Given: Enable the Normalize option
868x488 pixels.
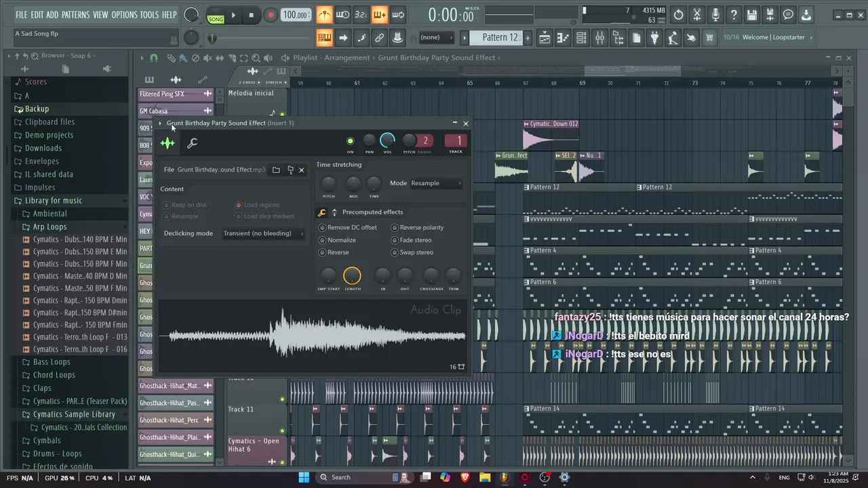Looking at the screenshot, I should pos(338,240).
